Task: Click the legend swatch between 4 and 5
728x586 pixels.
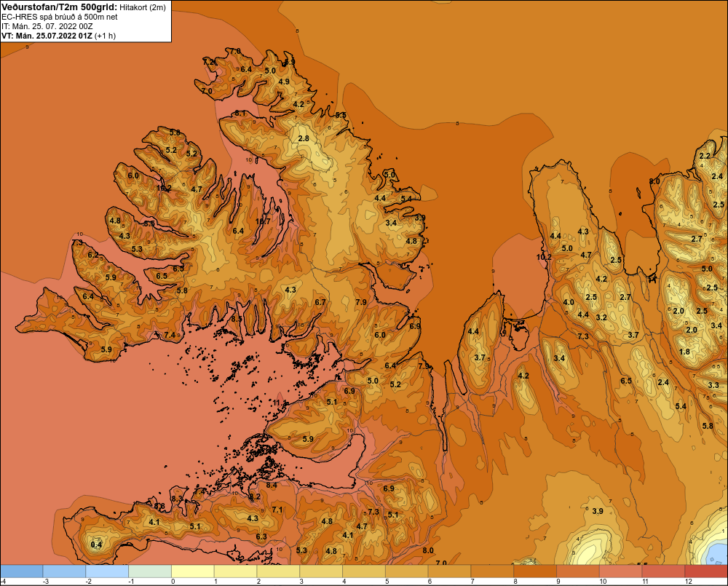Action: tap(364, 571)
